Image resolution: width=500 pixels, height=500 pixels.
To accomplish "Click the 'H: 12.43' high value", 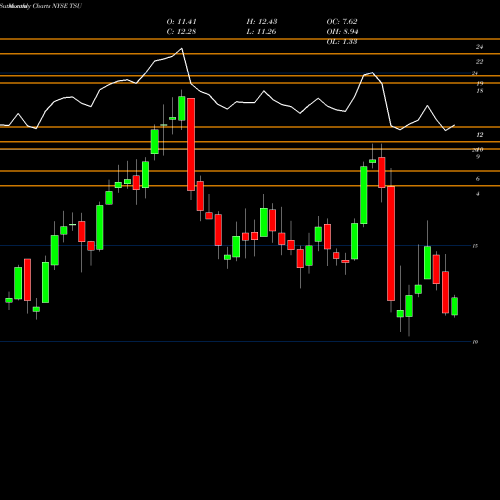I will click(x=262, y=22).
